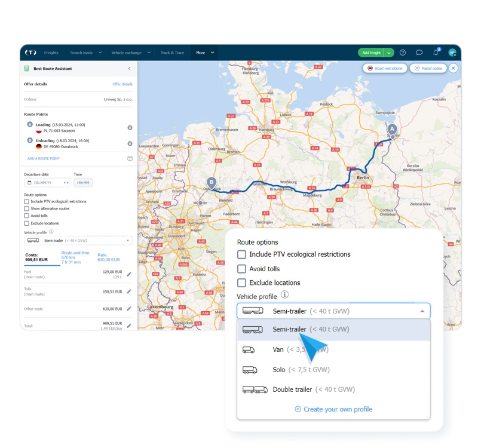The height and width of the screenshot is (448, 478).
Task: Click the Berlin label on the map
Action: coord(363,177)
